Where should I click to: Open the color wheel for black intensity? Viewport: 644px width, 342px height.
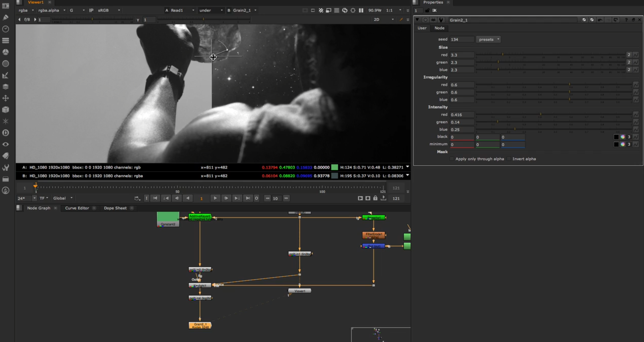click(x=622, y=137)
